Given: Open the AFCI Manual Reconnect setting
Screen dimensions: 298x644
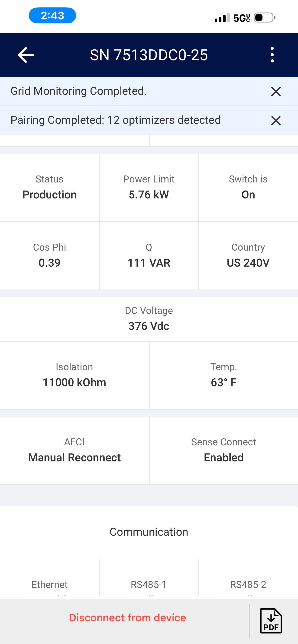Looking at the screenshot, I should tap(74, 450).
